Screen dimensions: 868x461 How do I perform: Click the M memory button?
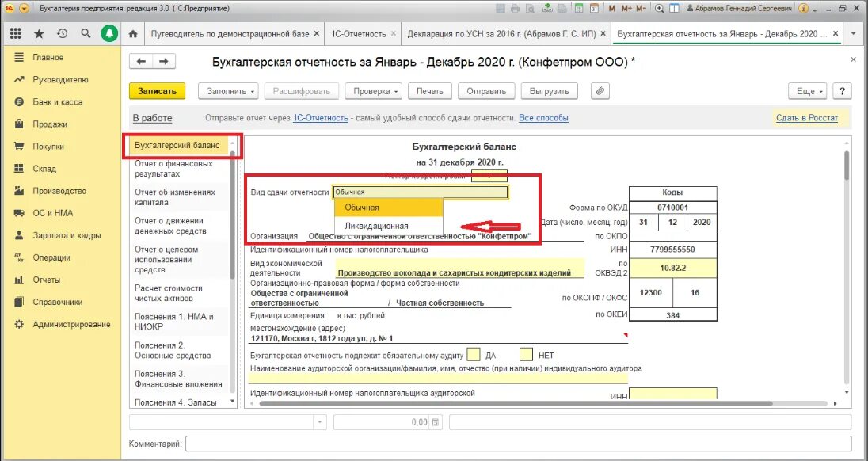(x=611, y=9)
